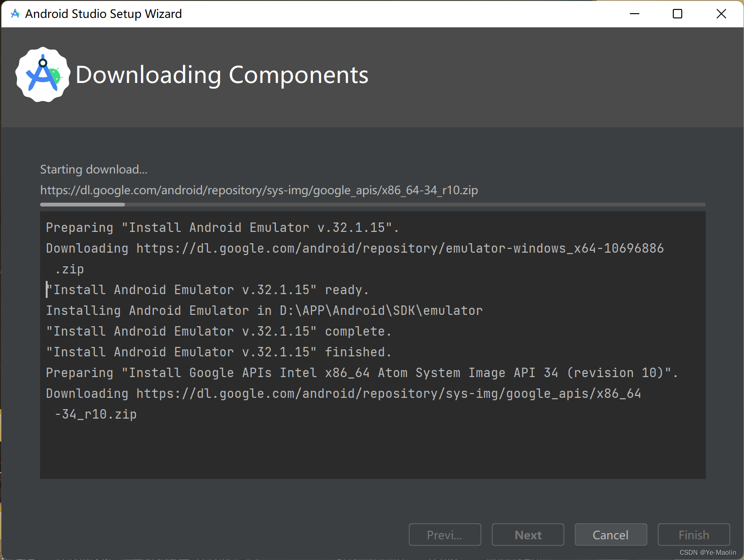Click the "Android Studio Setup Wizard" window title

(x=103, y=14)
